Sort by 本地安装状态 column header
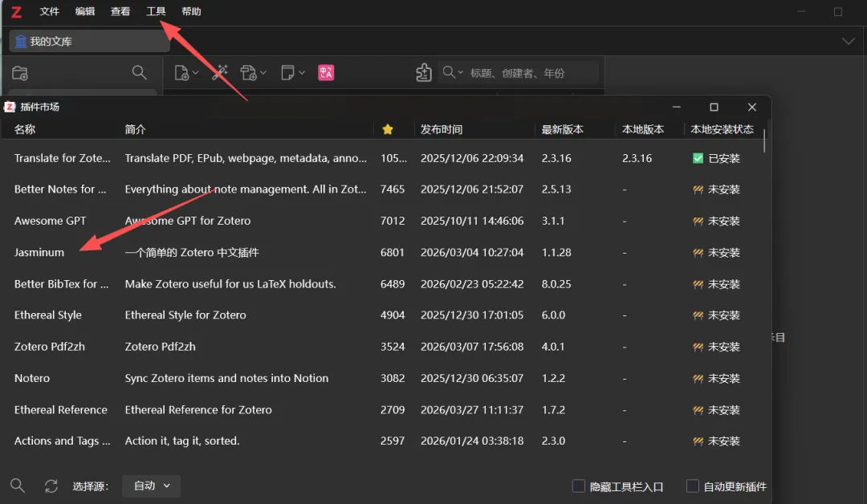The height and width of the screenshot is (504, 867). point(722,129)
